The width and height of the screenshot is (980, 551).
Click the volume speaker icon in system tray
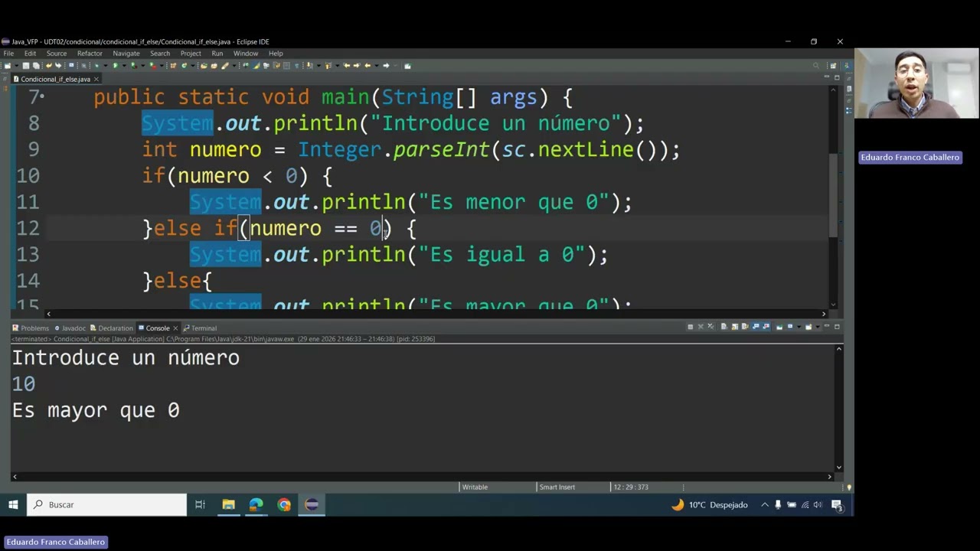(x=818, y=504)
